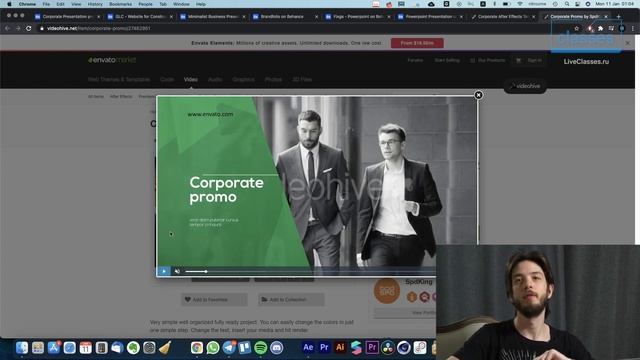The image size is (640, 360).
Task: Click Add to Favorites button
Action: pos(214,300)
